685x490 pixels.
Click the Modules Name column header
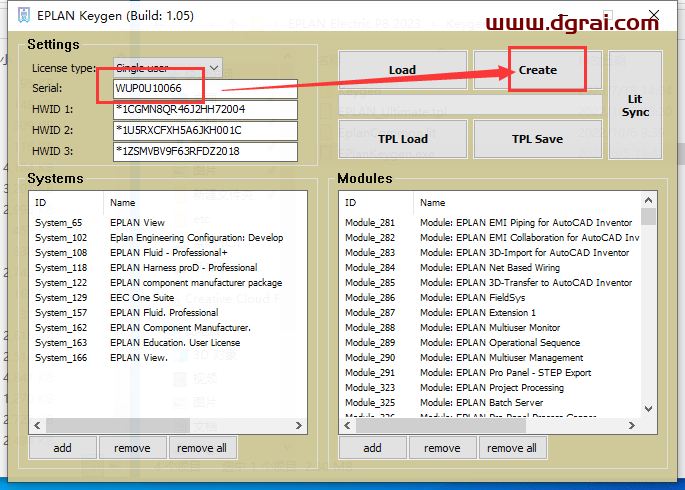pos(527,203)
